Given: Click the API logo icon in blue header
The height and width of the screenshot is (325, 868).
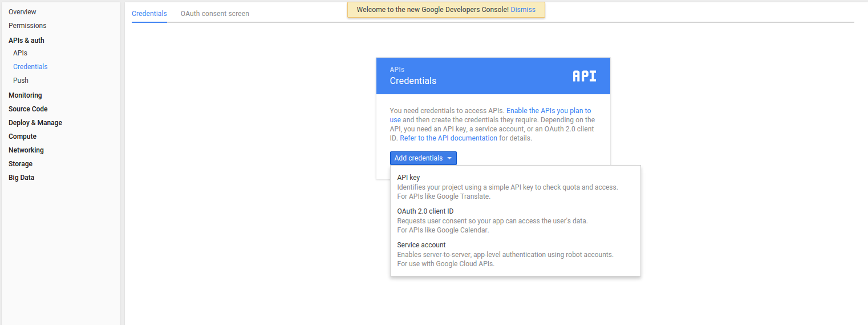Looking at the screenshot, I should (x=585, y=76).
